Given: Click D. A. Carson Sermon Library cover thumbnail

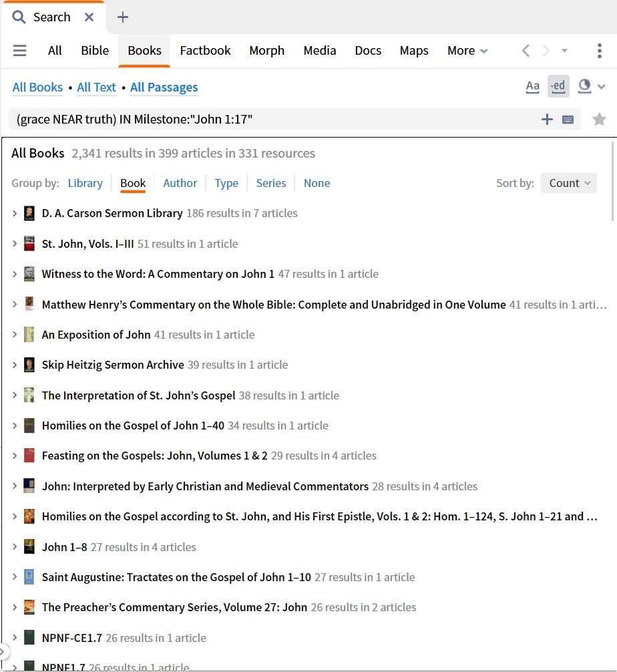Looking at the screenshot, I should [29, 213].
